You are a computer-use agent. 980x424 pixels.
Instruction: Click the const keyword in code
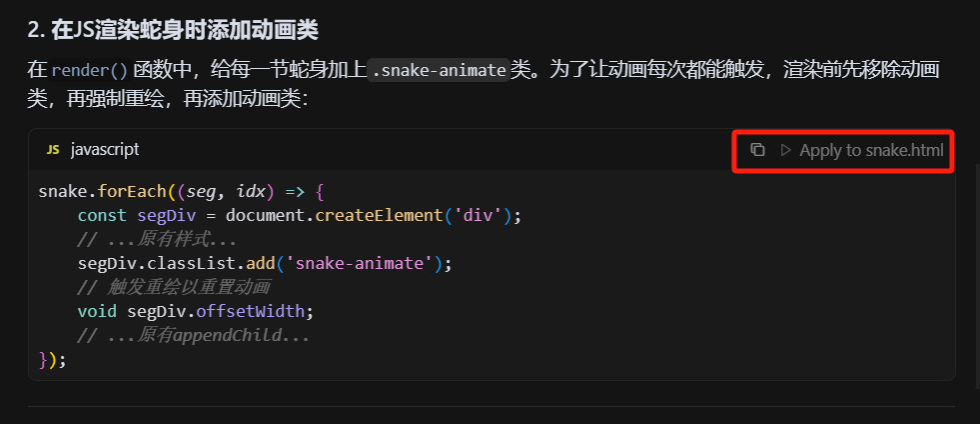point(102,215)
